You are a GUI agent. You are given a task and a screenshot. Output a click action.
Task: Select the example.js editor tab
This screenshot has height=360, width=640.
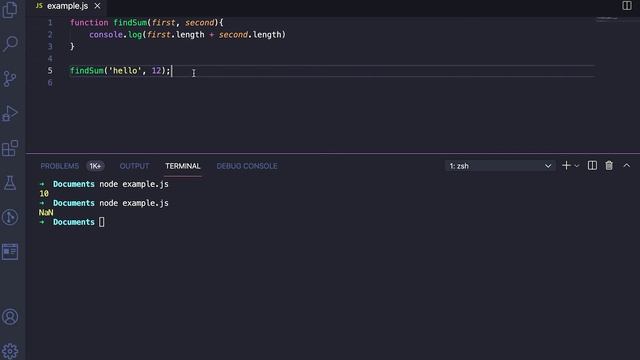(67, 6)
